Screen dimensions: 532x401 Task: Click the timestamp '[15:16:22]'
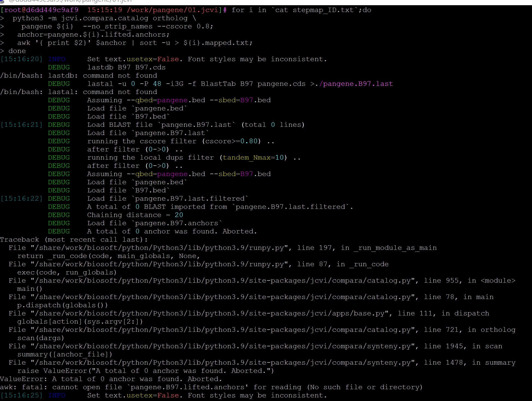[22, 199]
